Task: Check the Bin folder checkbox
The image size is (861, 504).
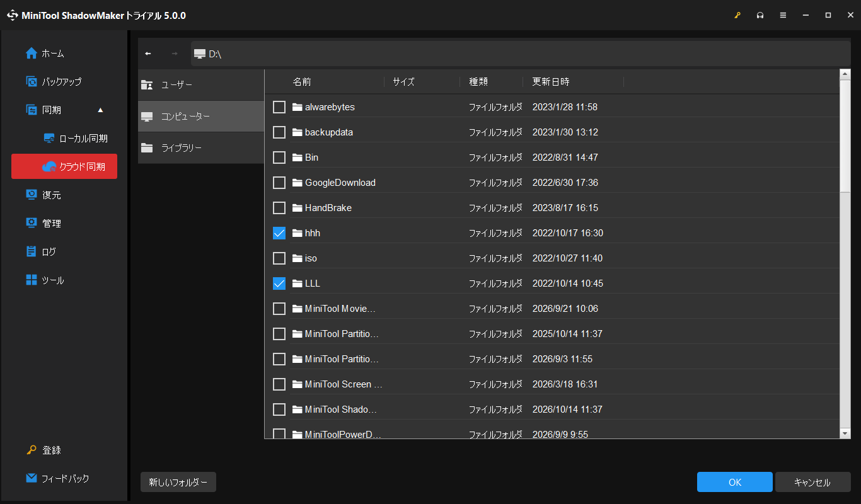Action: click(279, 157)
